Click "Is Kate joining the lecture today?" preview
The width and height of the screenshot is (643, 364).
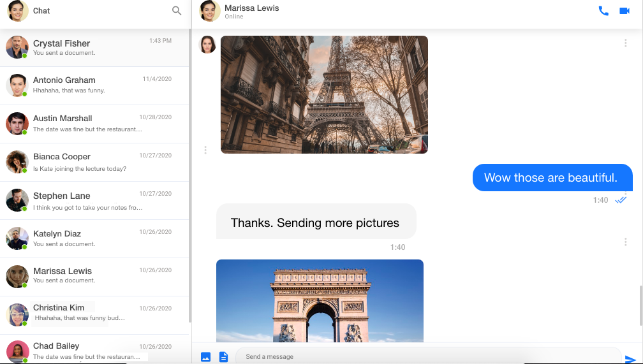point(80,168)
